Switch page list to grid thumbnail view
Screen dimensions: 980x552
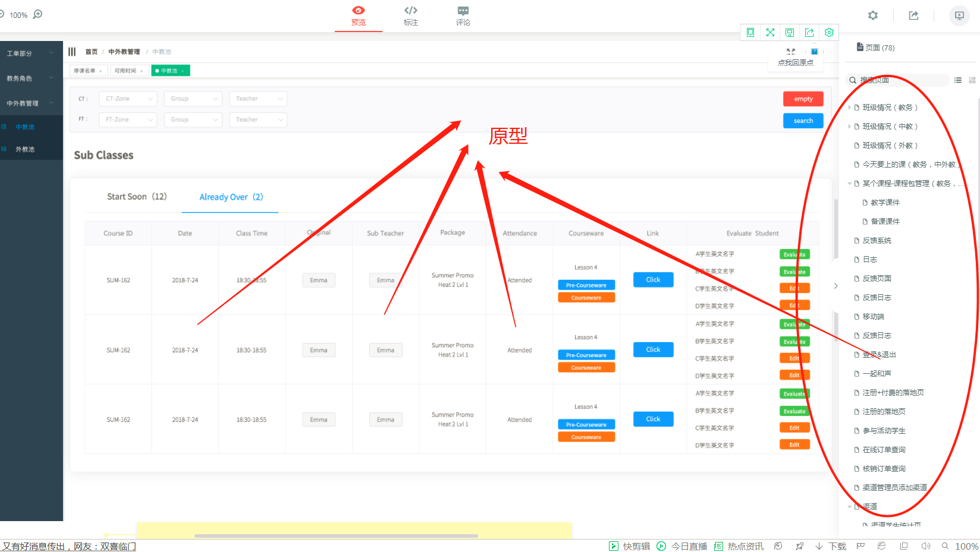(972, 80)
